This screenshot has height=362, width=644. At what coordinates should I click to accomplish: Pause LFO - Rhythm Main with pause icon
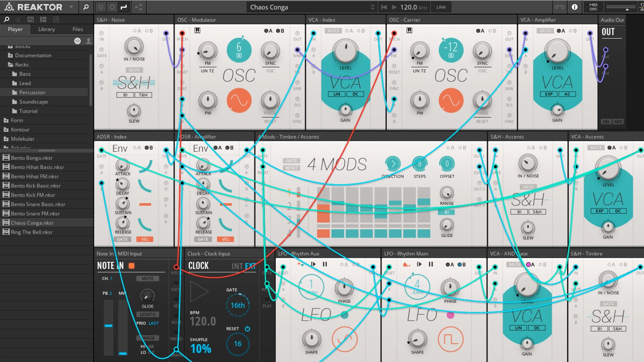click(431, 264)
